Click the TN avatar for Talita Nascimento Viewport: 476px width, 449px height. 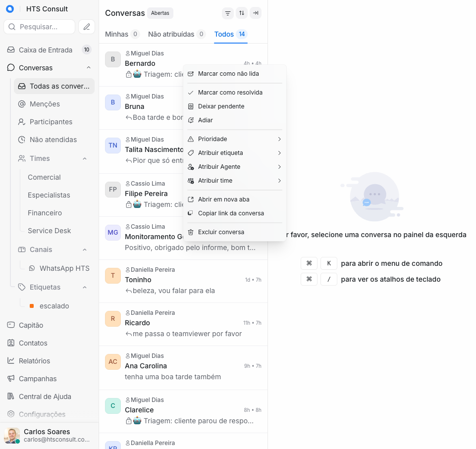(x=113, y=146)
